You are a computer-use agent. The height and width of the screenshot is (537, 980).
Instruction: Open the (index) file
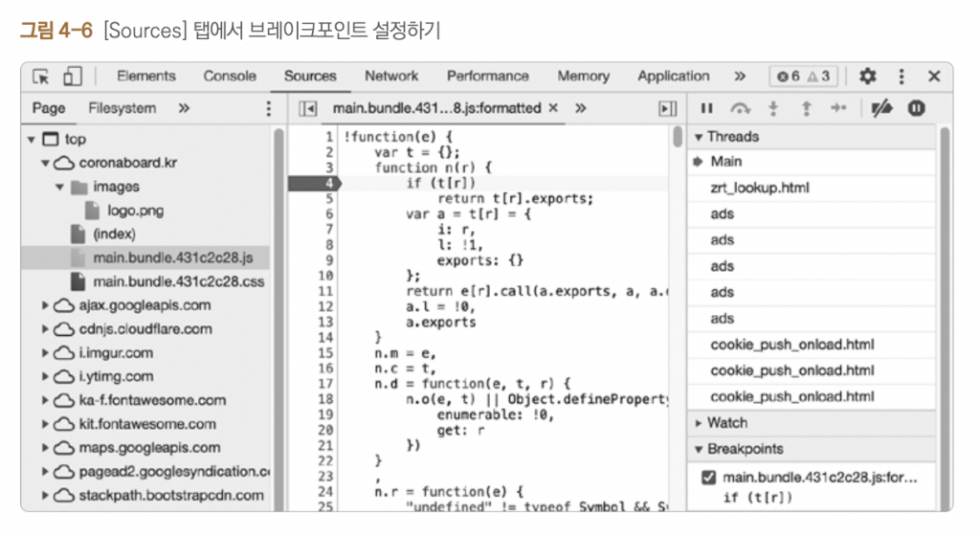(114, 235)
